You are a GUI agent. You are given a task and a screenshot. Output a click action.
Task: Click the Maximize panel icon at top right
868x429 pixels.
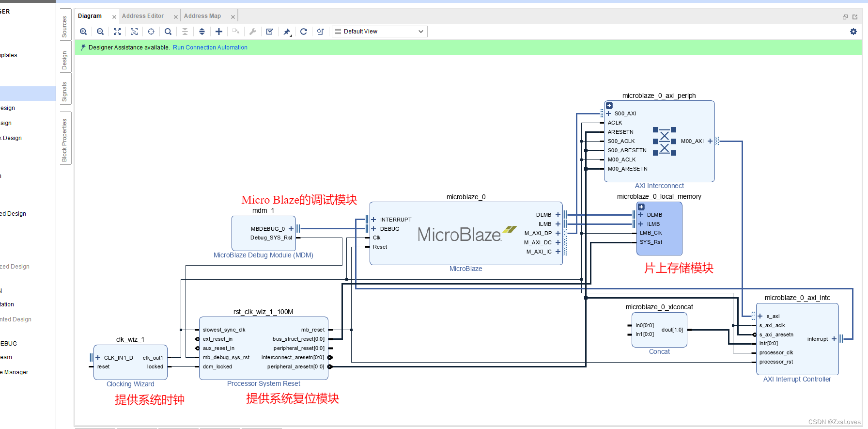coord(855,17)
